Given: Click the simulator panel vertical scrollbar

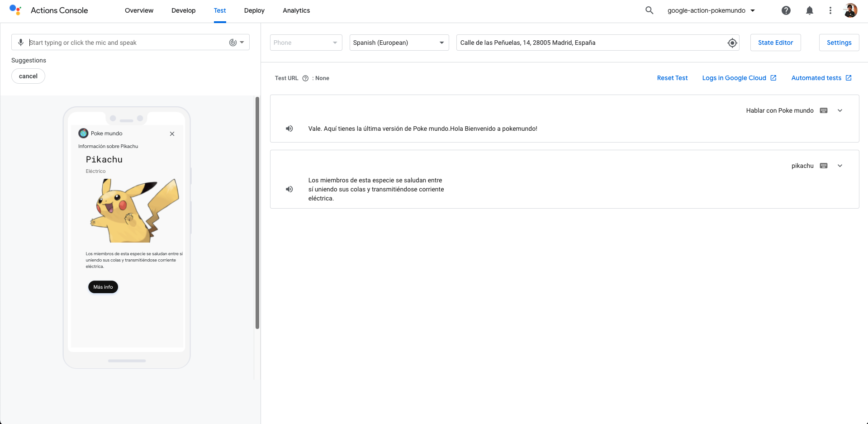Looking at the screenshot, I should pos(257,213).
